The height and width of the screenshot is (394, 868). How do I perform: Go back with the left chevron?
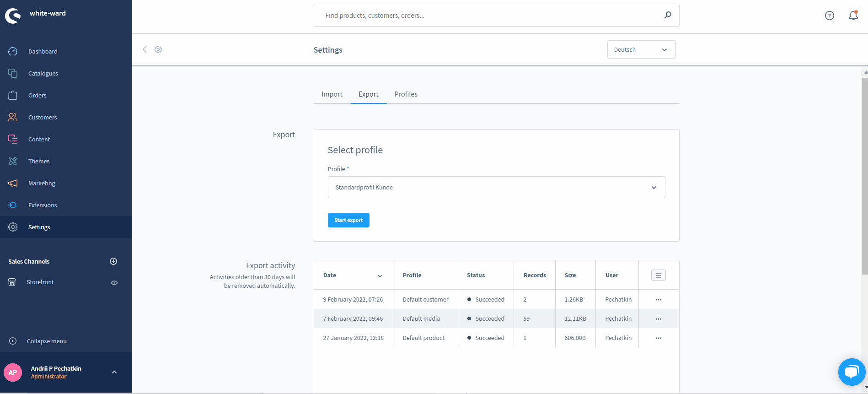[145, 49]
